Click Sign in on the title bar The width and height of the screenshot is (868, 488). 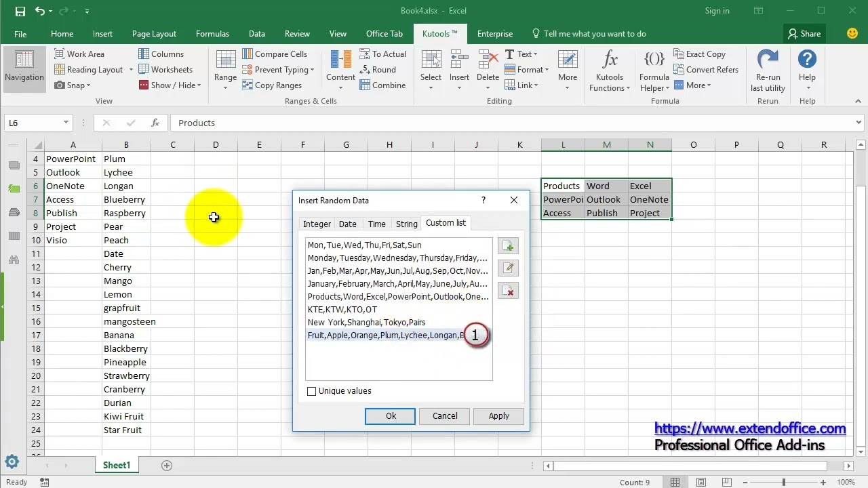[x=717, y=11]
